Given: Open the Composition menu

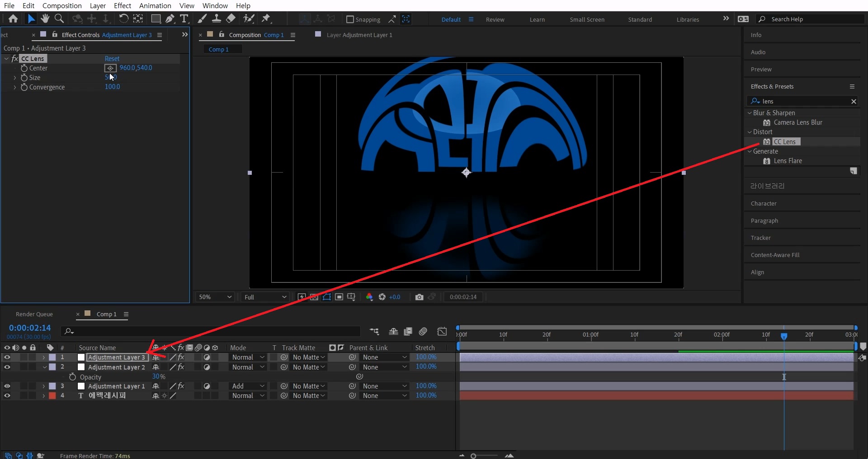Looking at the screenshot, I should [62, 5].
